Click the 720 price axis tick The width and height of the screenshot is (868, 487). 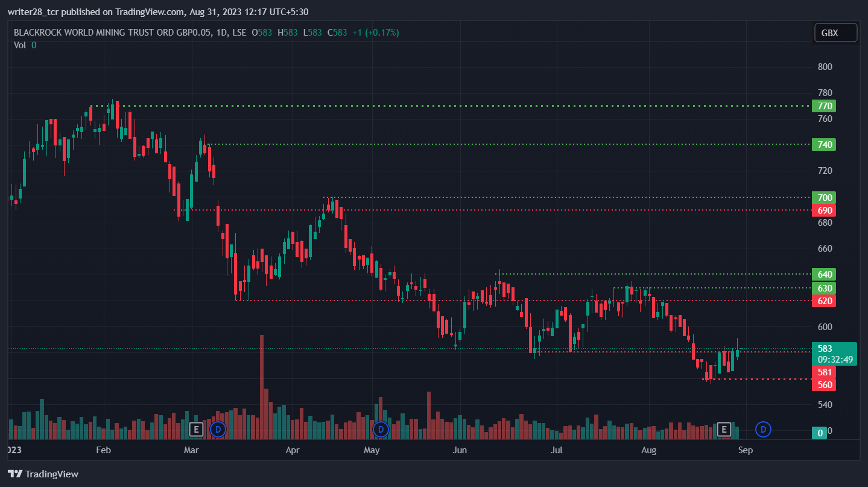[825, 171]
